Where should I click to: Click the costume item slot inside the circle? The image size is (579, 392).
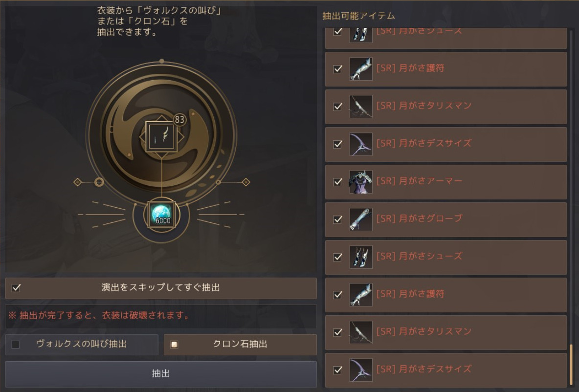click(161, 136)
